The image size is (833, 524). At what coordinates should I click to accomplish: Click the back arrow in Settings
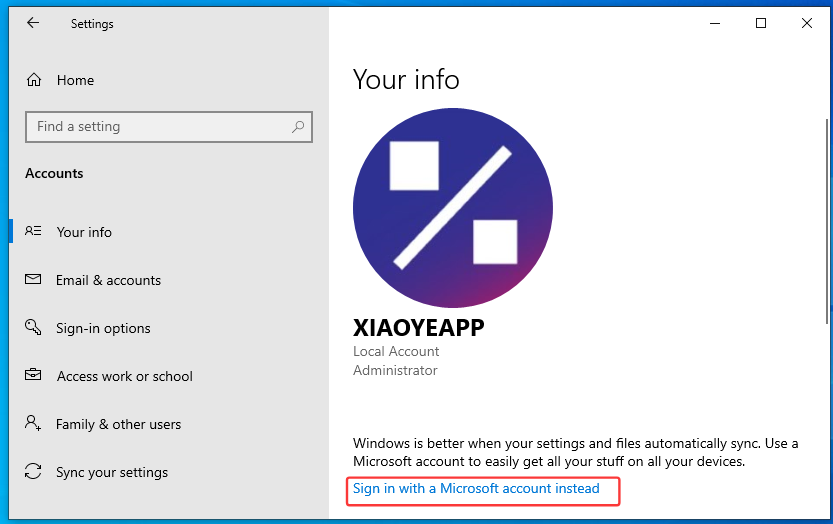click(x=33, y=23)
